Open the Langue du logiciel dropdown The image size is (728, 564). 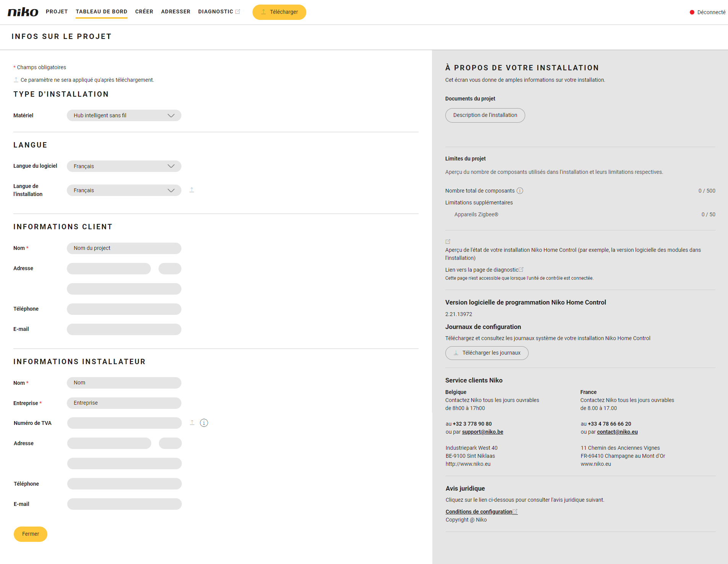pos(124,166)
